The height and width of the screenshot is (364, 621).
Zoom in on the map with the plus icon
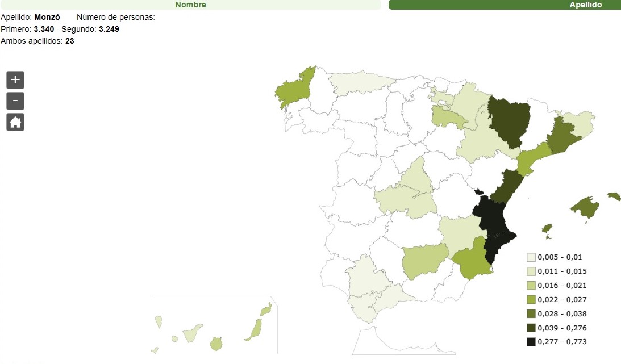click(x=14, y=80)
